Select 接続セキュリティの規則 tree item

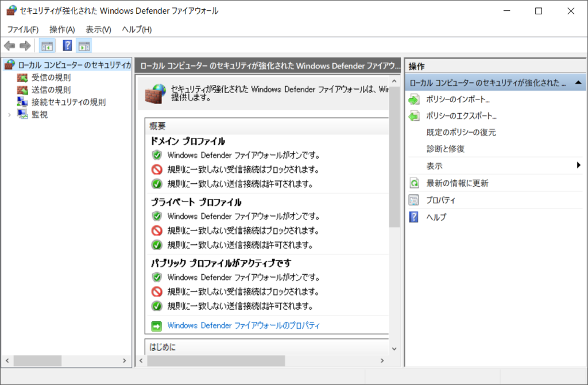pyautogui.click(x=69, y=102)
